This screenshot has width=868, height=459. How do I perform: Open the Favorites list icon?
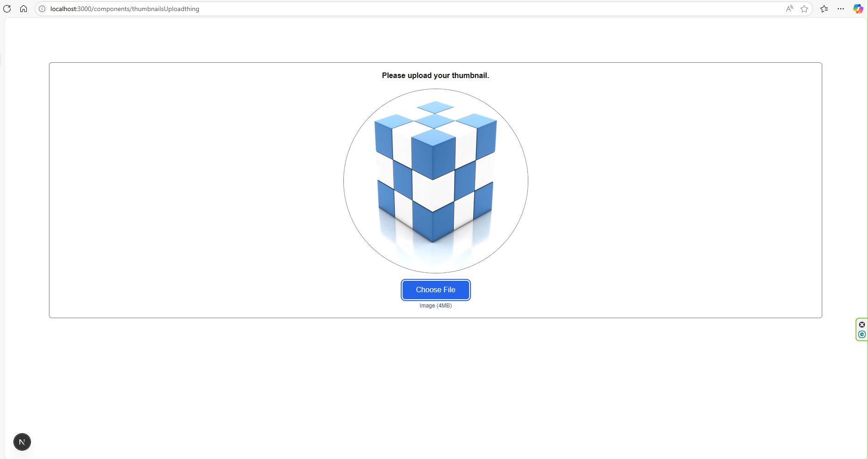tap(824, 9)
